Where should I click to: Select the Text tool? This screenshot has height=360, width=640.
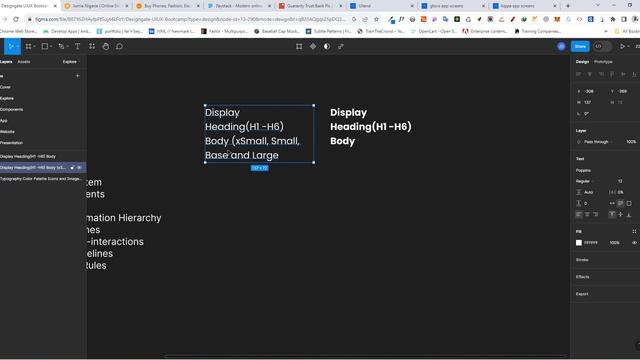click(x=78, y=47)
